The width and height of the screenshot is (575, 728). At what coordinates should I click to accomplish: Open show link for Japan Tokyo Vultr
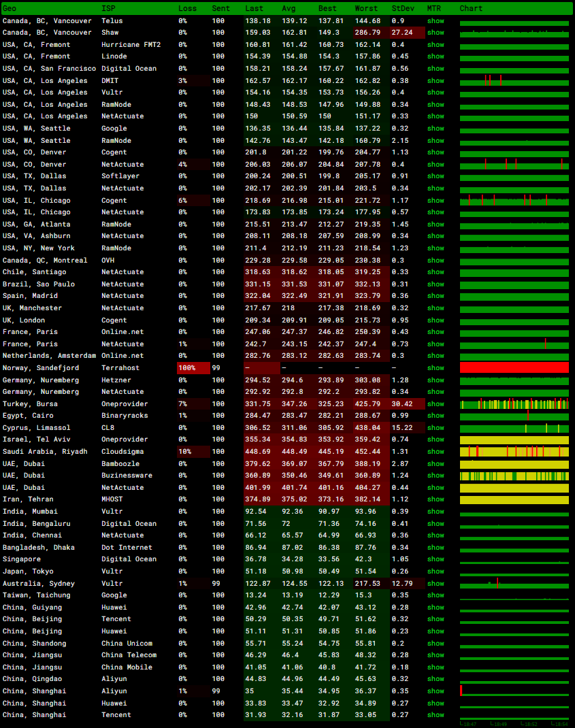tap(436, 572)
